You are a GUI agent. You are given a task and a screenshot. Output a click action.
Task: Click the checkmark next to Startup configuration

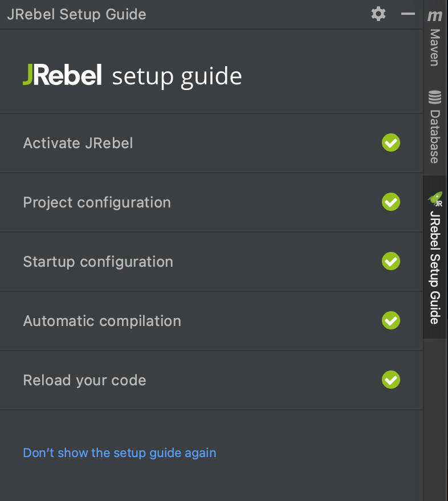tap(391, 261)
